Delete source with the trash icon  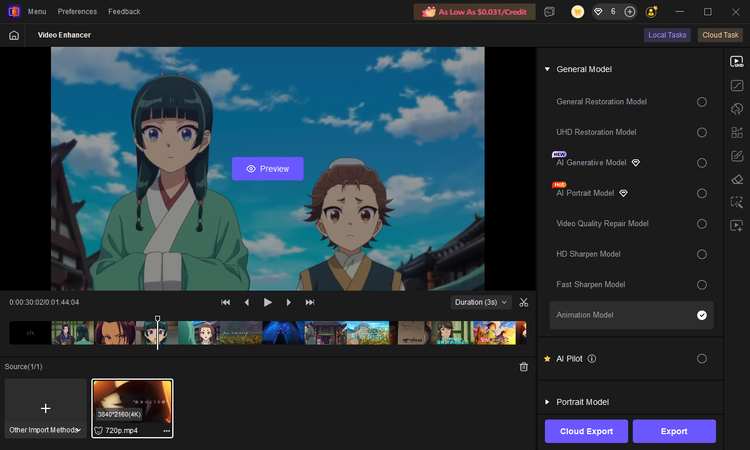click(x=524, y=367)
